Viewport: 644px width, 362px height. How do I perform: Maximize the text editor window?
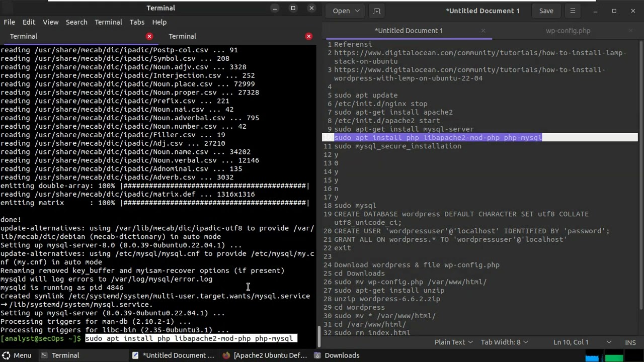pyautogui.click(x=614, y=11)
